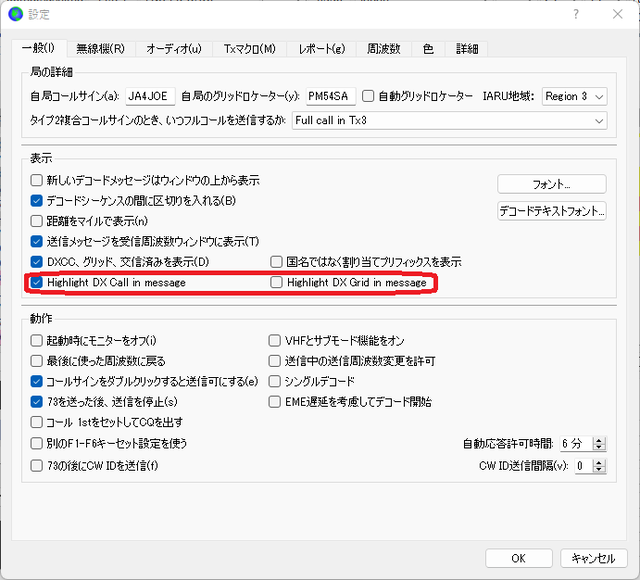
Task: Click the grid locator field PM54SA
Action: [x=331, y=96]
